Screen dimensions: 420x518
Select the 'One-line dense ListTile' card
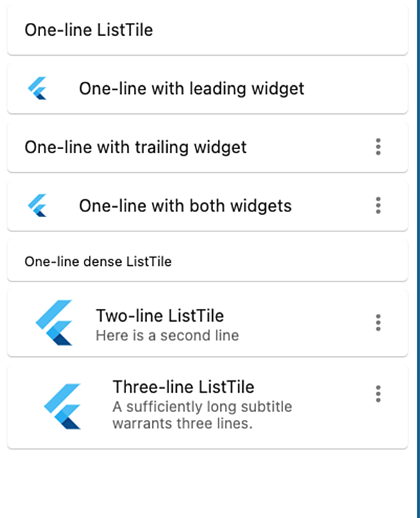click(208, 260)
